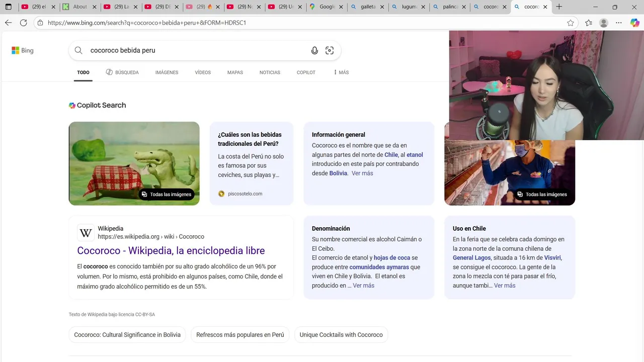Click 'Texto de Wikipedia bajo licencia CC-BY-SA'
Screen dimensions: 644x362
(112, 315)
